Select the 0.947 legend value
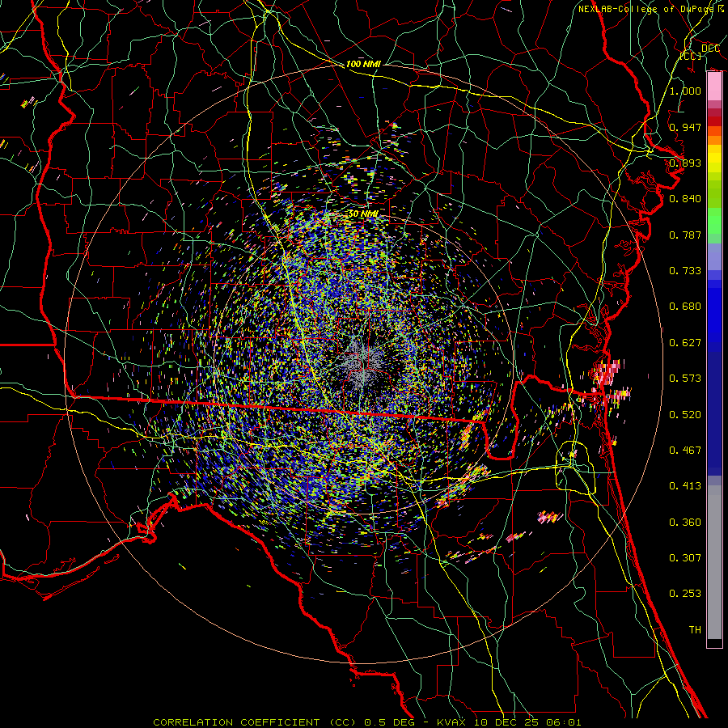This screenshot has width=728, height=728. point(685,127)
